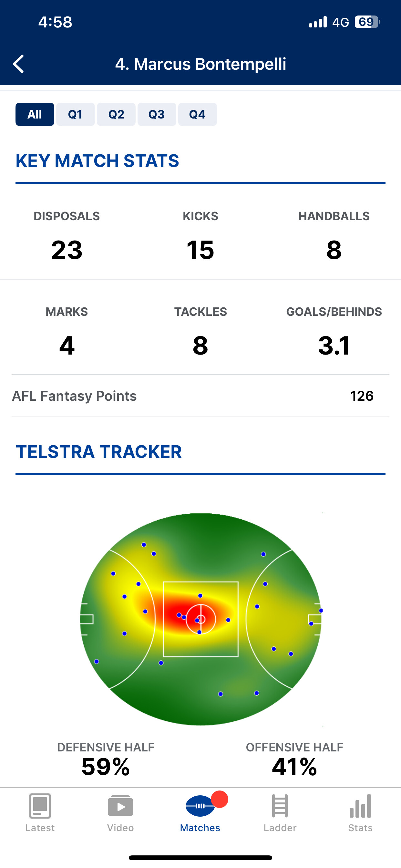Tap the Matches football icon
The height and width of the screenshot is (868, 401).
click(200, 806)
